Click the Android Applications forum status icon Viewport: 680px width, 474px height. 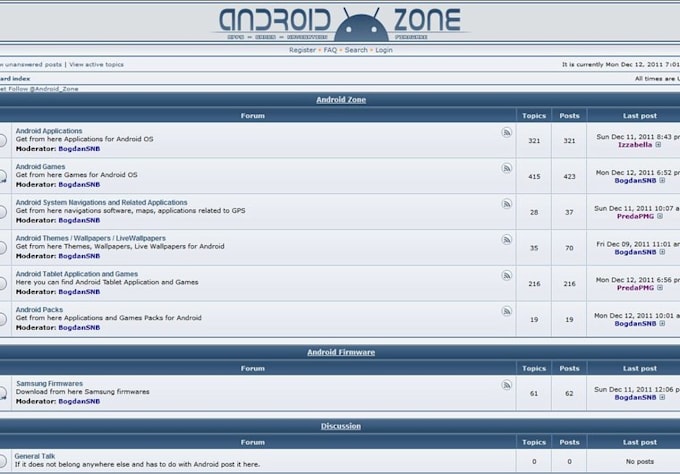(x=3, y=140)
